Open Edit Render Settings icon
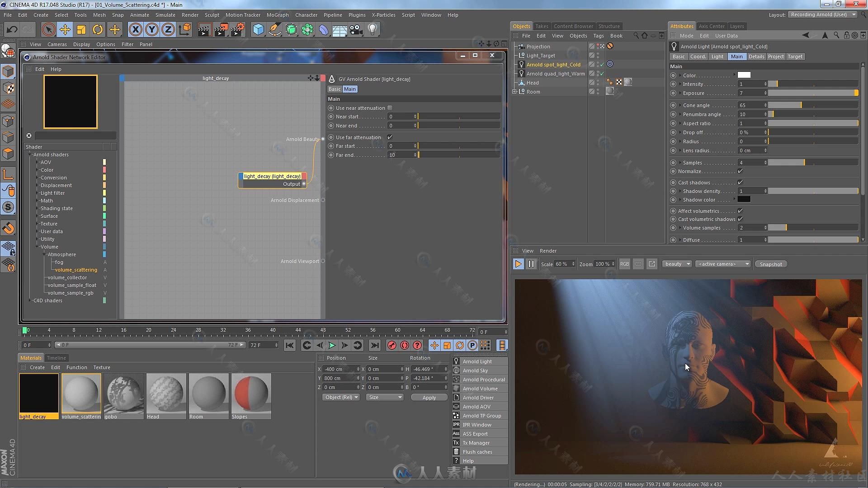The height and width of the screenshot is (488, 868). 238,30
